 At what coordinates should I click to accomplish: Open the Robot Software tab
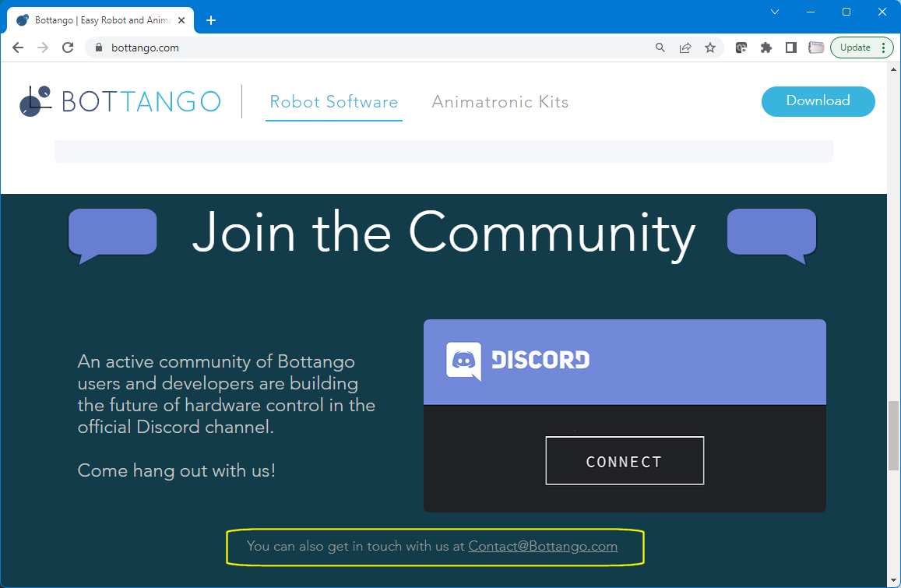point(334,102)
